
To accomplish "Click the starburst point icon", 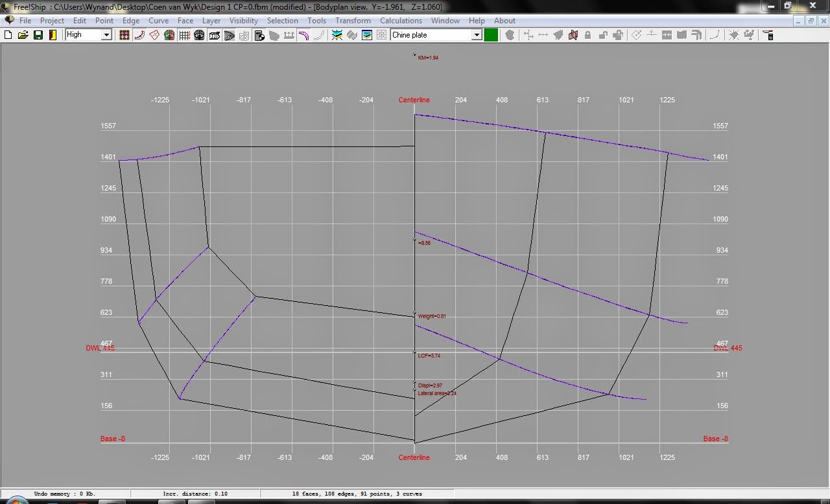I will click(734, 35).
